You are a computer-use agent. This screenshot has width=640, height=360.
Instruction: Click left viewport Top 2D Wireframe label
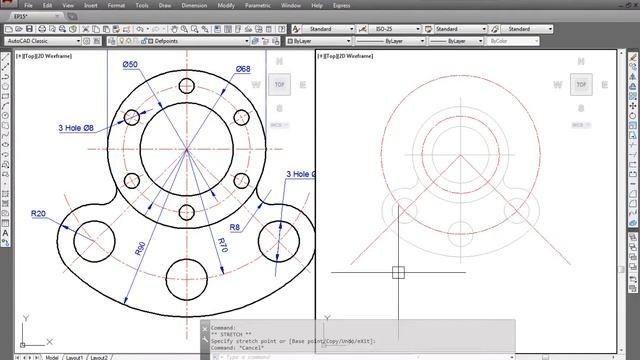[x=44, y=56]
